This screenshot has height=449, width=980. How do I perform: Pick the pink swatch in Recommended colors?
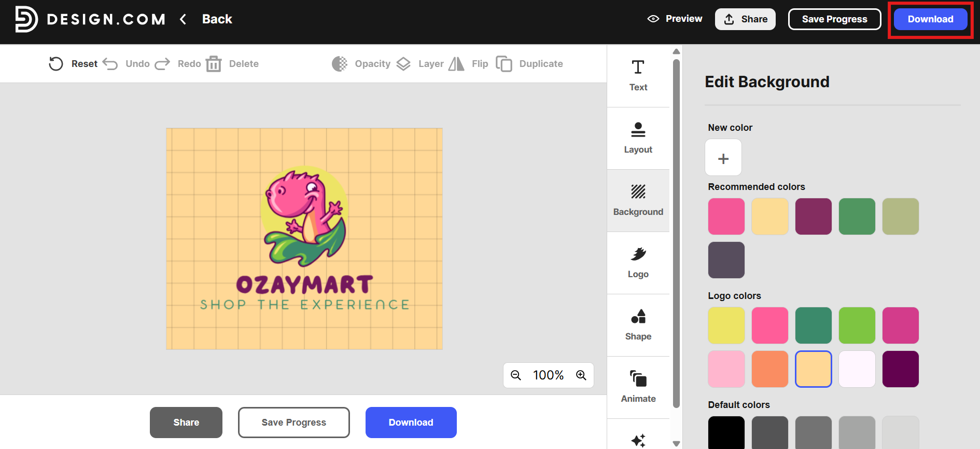[x=726, y=216]
